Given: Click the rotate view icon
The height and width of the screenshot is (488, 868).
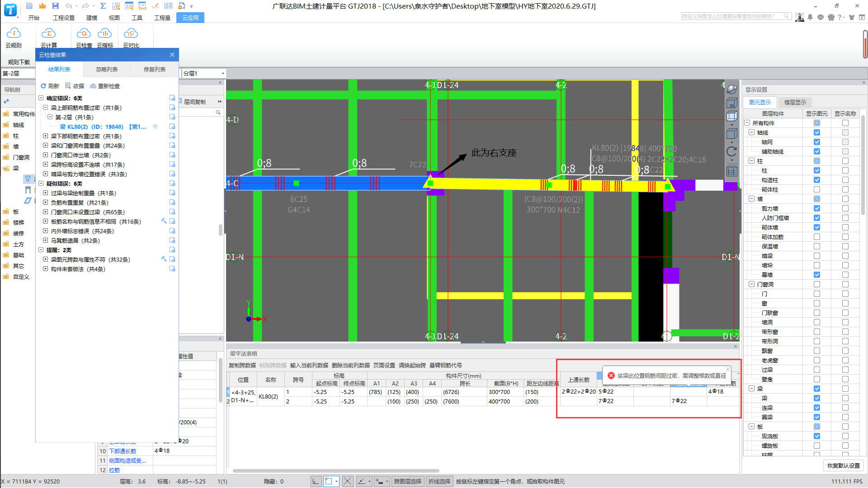Looking at the screenshot, I should [x=732, y=151].
